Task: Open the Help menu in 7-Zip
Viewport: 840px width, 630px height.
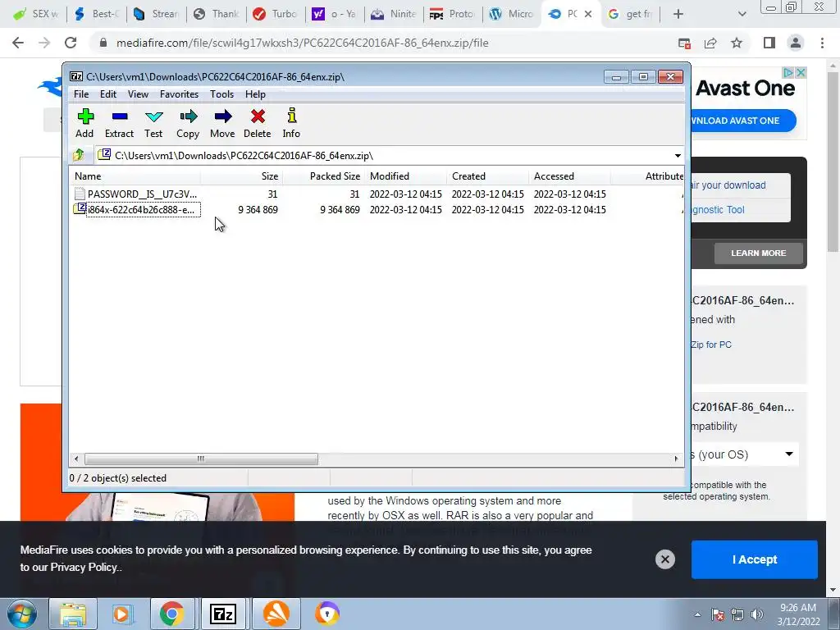Action: [256, 94]
